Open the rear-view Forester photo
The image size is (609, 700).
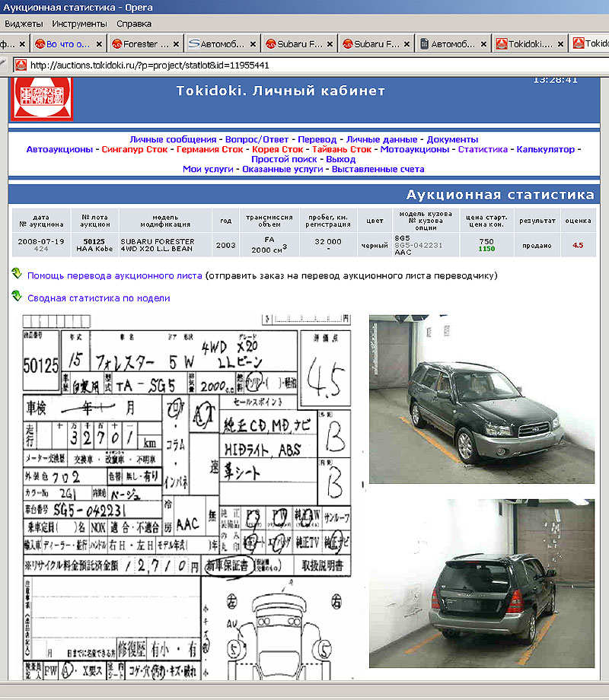click(482, 584)
